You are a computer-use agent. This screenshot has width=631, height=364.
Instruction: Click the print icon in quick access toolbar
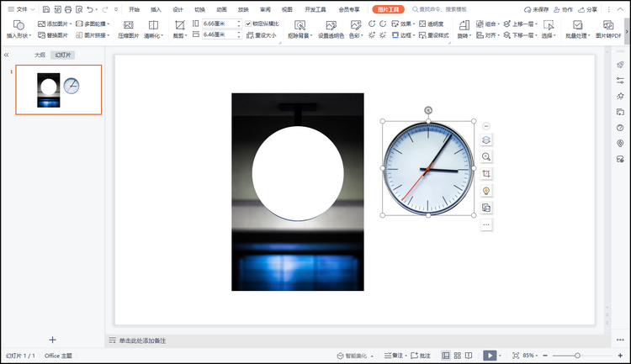[x=68, y=9]
